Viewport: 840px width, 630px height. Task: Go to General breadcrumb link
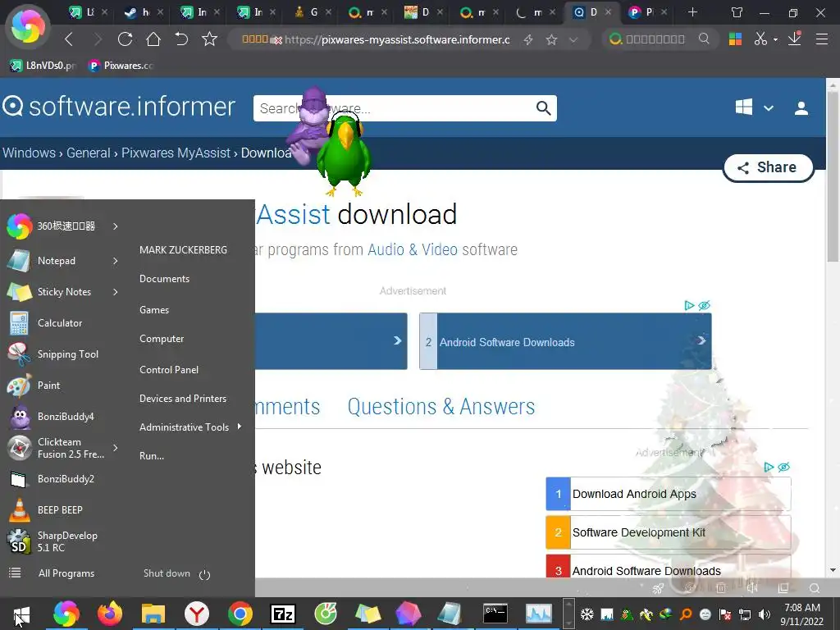coord(89,153)
